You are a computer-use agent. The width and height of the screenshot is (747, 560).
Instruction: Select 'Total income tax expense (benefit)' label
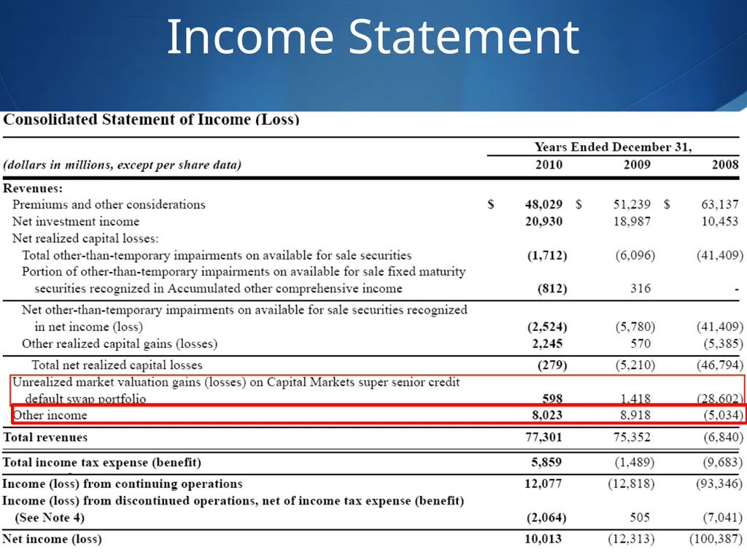click(102, 462)
